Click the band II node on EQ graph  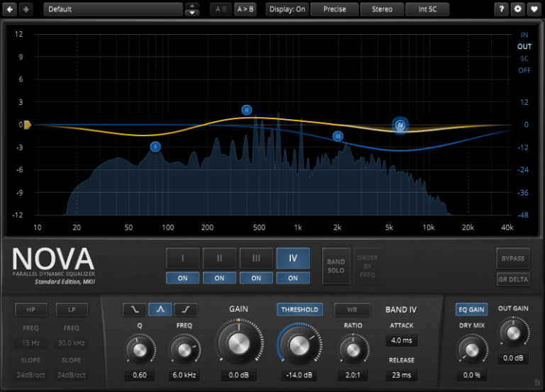coord(246,110)
